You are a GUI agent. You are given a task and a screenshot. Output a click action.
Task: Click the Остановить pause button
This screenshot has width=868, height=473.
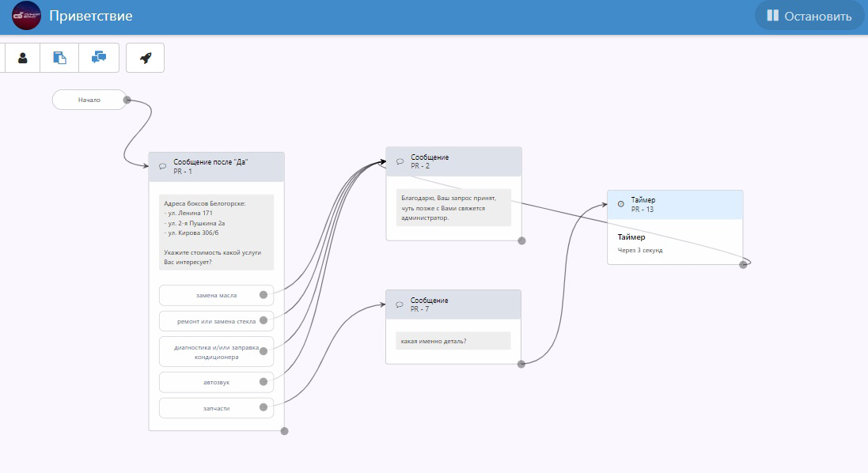(x=809, y=16)
